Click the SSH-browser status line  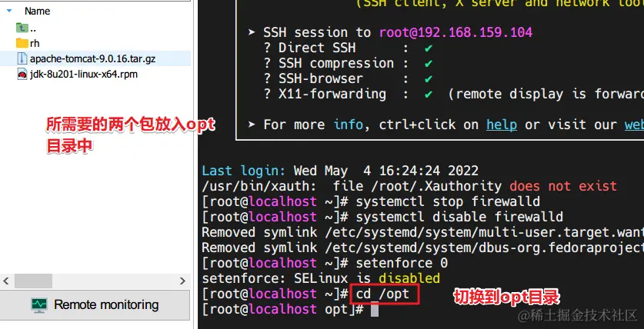click(349, 78)
